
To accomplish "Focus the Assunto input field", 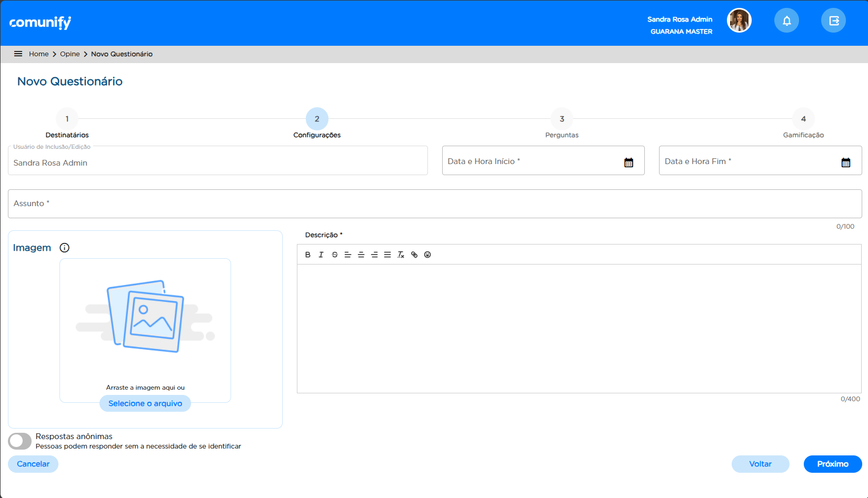I will click(435, 204).
